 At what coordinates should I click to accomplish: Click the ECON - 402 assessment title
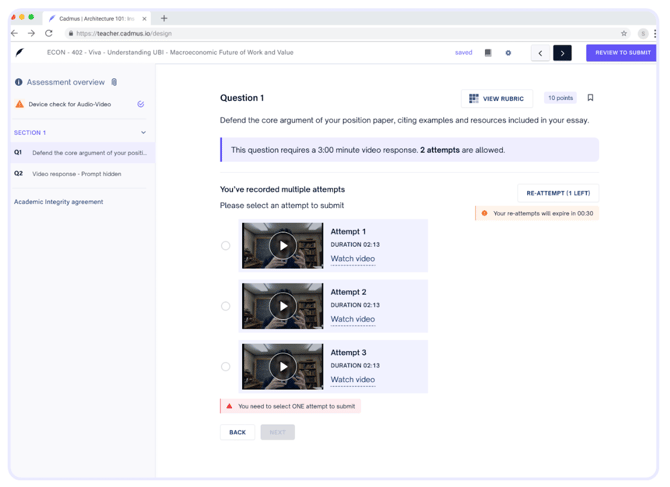click(170, 53)
